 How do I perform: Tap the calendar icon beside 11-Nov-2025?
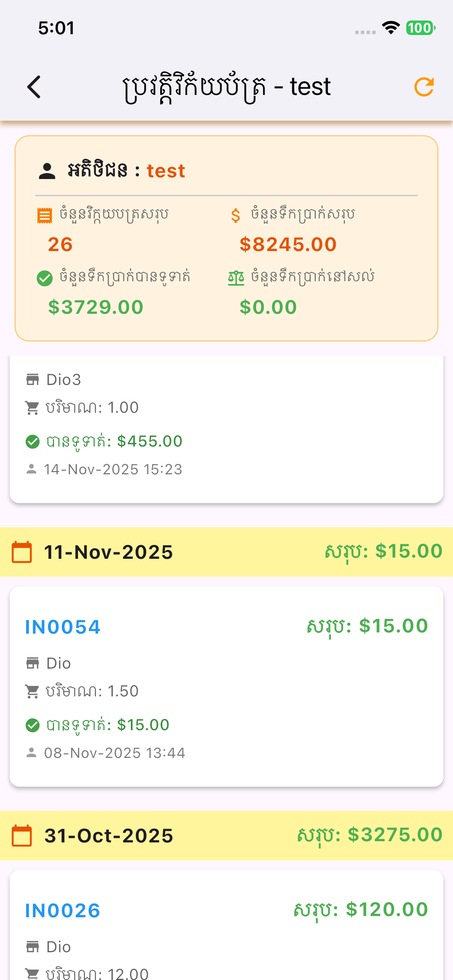[x=22, y=552]
